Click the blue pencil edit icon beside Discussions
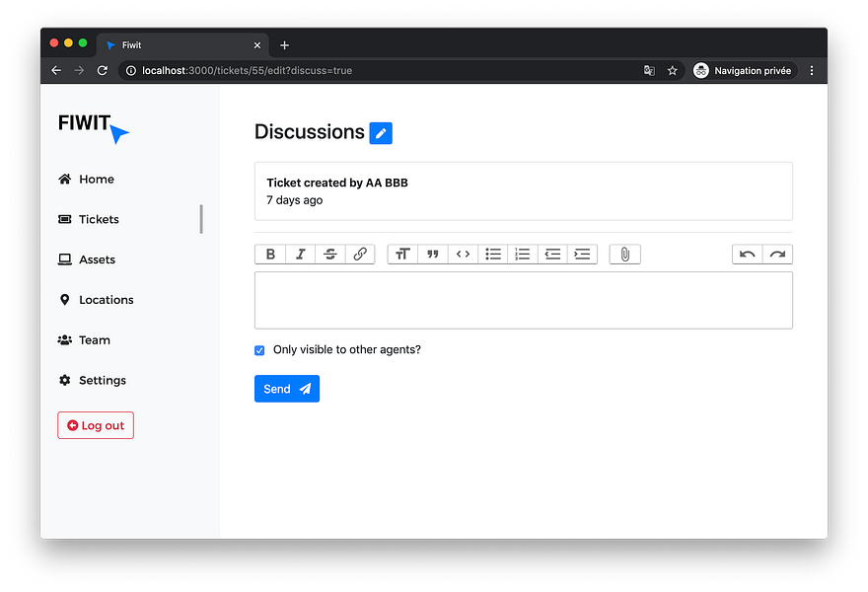Image resolution: width=868 pixels, height=592 pixels. [381, 133]
